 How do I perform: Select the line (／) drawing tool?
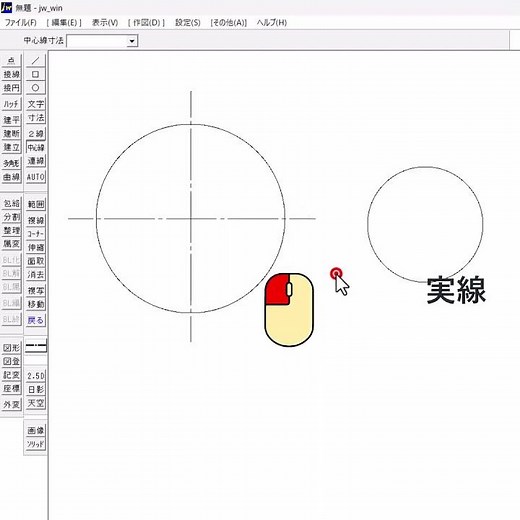[x=36, y=61]
